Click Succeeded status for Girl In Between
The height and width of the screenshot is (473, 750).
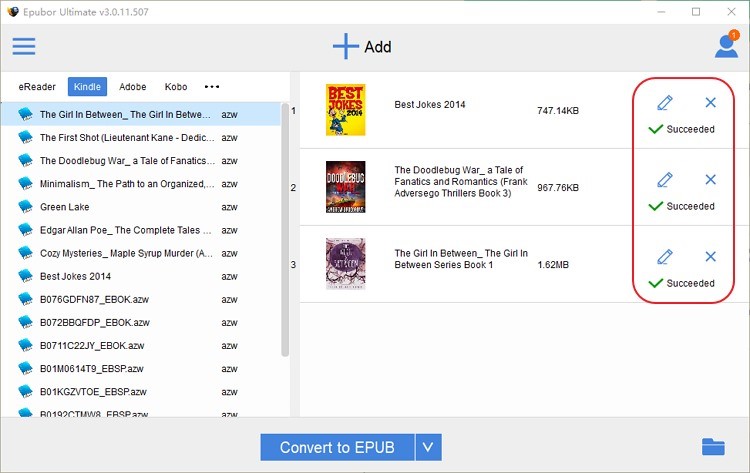pos(682,283)
